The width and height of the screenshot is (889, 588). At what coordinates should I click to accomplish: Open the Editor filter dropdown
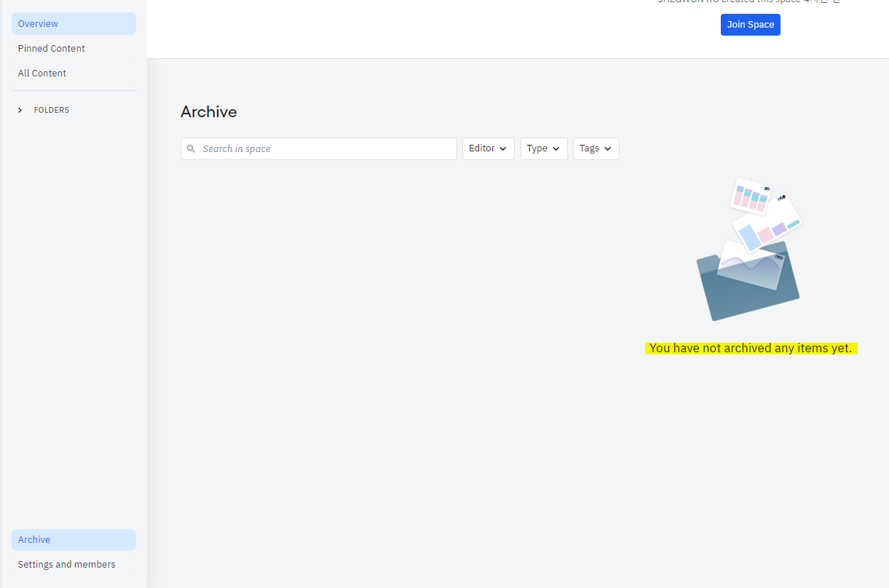pos(489,148)
